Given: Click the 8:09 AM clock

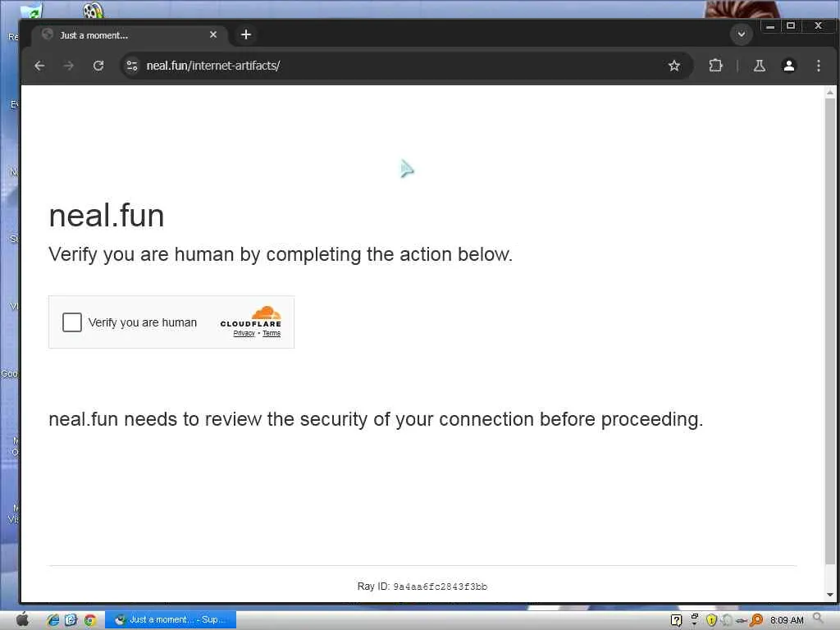Looking at the screenshot, I should [787, 620].
